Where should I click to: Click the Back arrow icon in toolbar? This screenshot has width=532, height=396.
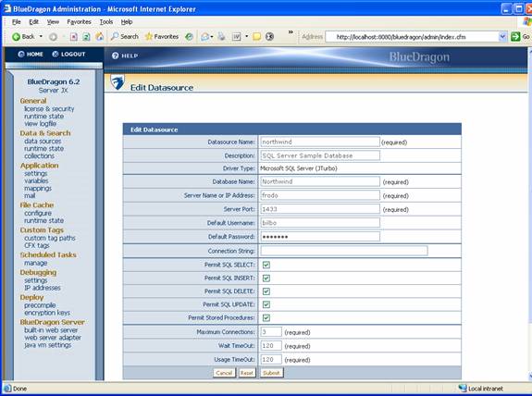coord(16,37)
